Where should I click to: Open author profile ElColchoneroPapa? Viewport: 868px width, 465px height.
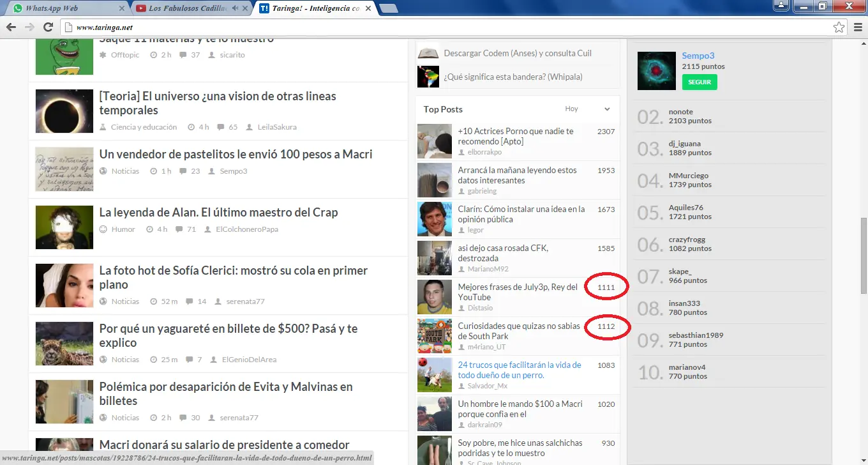point(247,229)
